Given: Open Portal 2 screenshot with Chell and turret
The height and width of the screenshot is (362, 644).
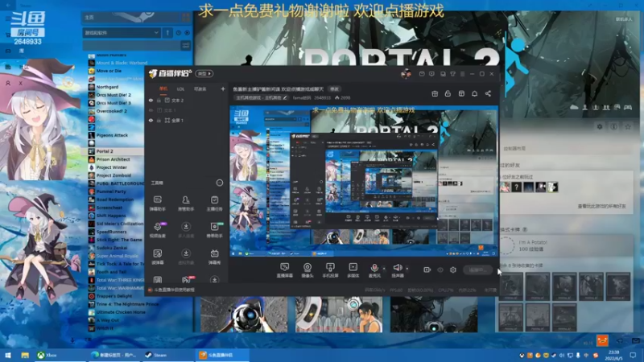Looking at the screenshot, I should click(x=339, y=315).
